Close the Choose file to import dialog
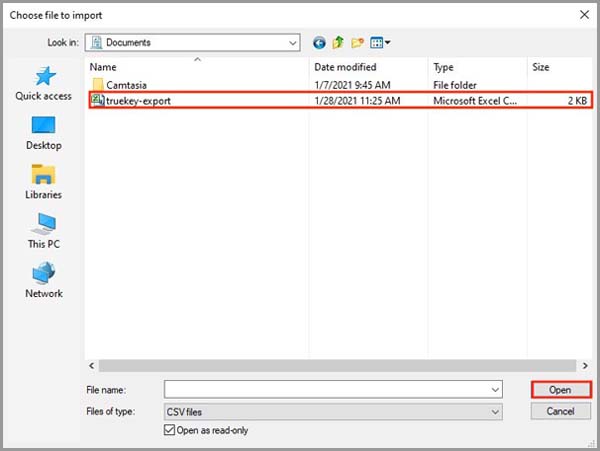Viewport: 600px width, 451px height. [x=584, y=15]
